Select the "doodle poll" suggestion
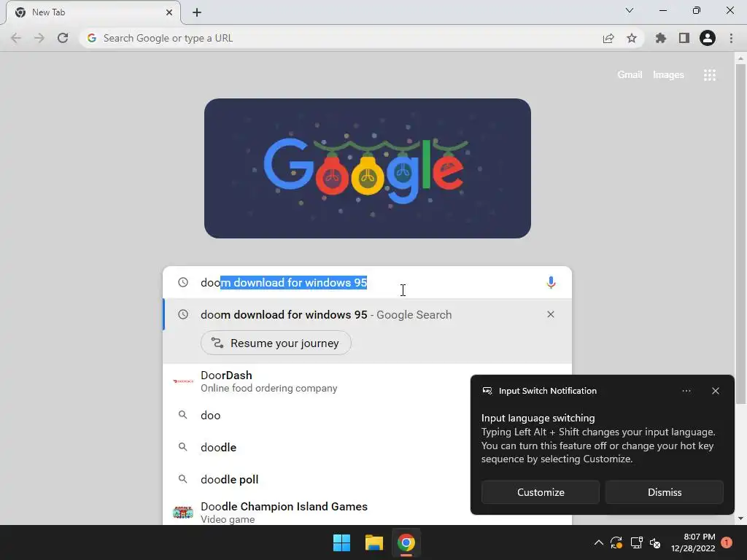This screenshot has height=560, width=747. point(317,479)
